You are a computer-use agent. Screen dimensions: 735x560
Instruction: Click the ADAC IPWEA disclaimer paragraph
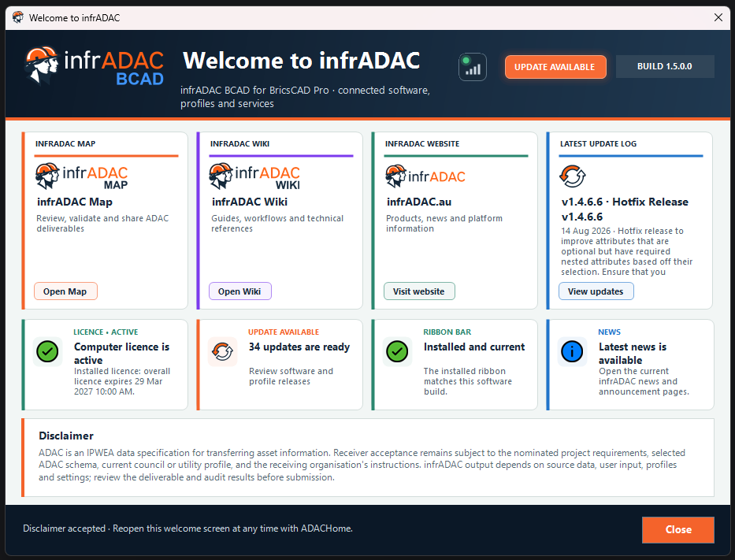(362, 465)
